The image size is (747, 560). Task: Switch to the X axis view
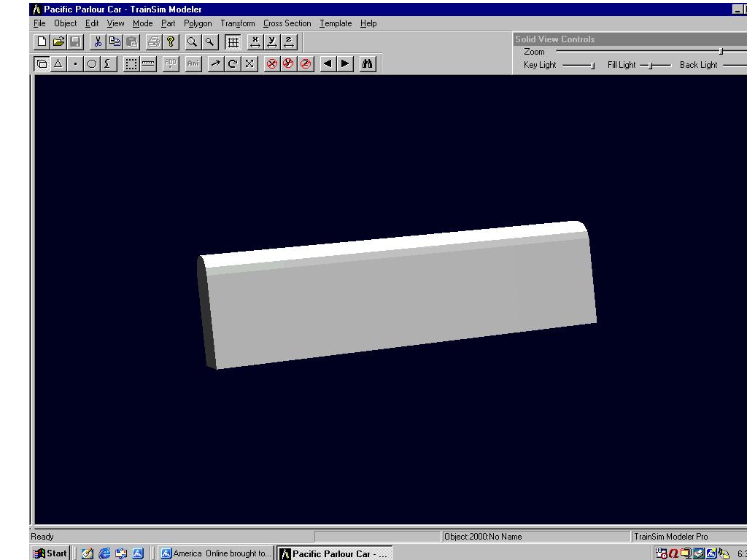coord(255,42)
